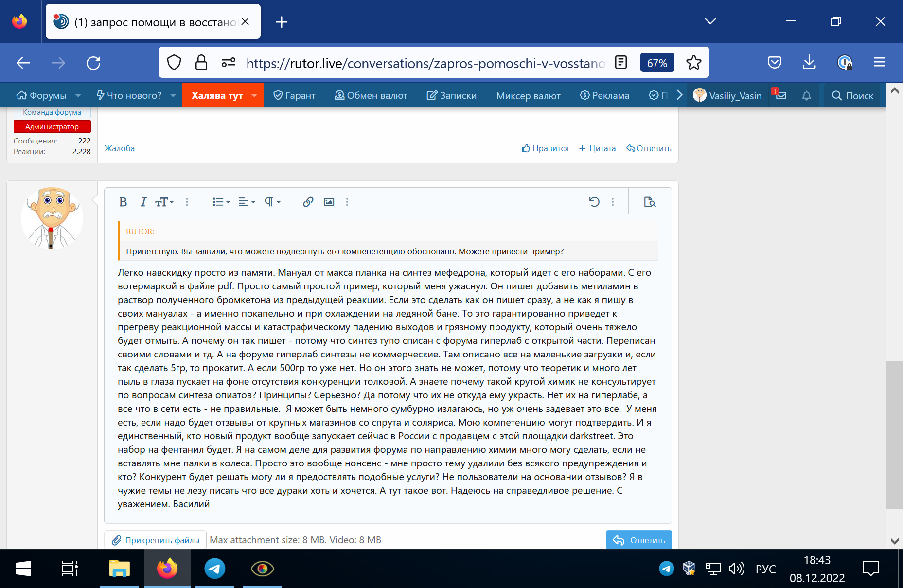Screen dimensions: 903x588
Task: Open File Explorer from the taskbar
Action: click(x=119, y=569)
